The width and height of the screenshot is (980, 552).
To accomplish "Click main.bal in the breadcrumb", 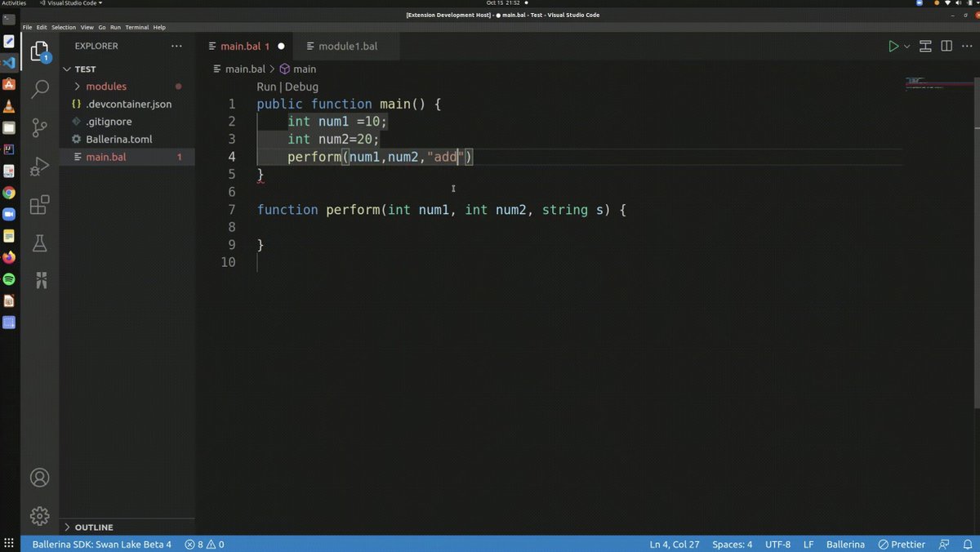I will (x=238, y=69).
